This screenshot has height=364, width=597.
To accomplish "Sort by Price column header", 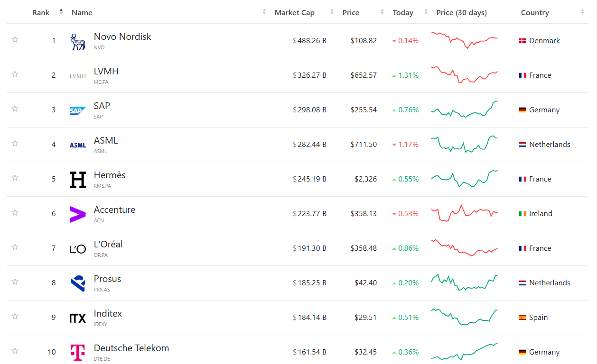I will tap(351, 12).
